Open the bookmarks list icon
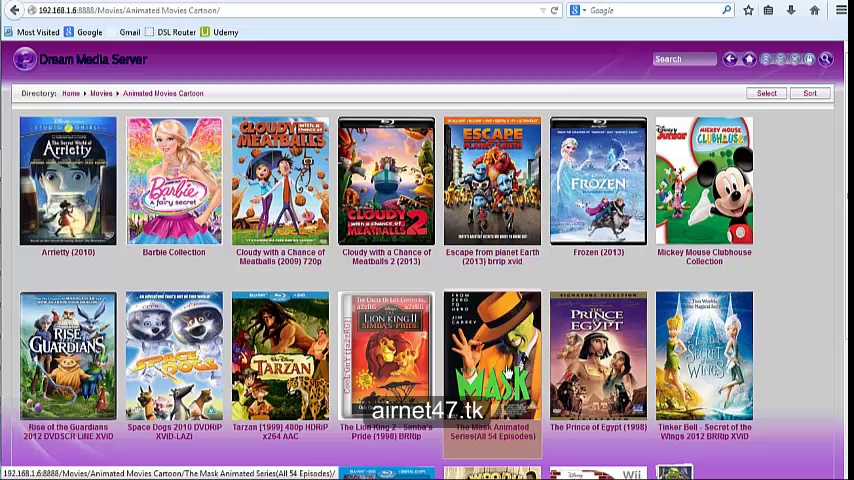This screenshot has width=854, height=480. click(768, 10)
